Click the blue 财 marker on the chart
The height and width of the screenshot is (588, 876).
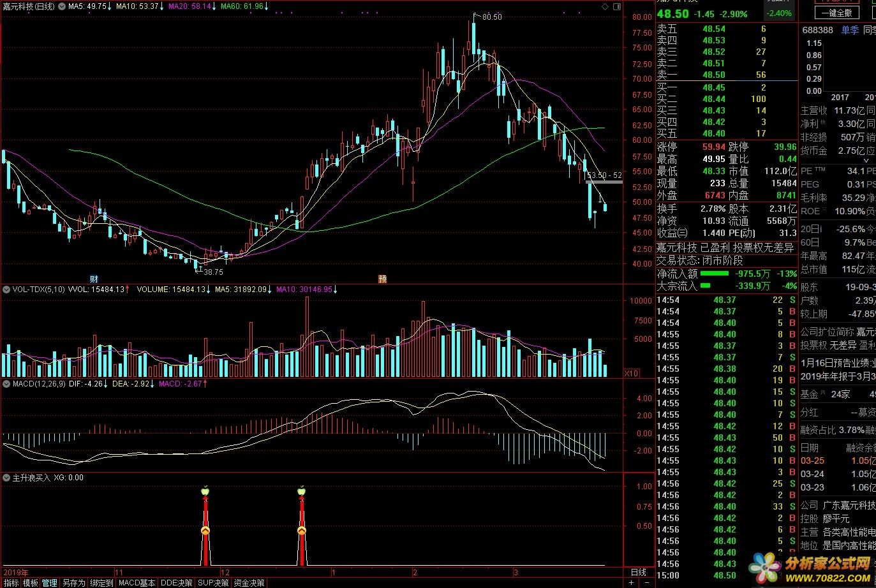point(94,279)
